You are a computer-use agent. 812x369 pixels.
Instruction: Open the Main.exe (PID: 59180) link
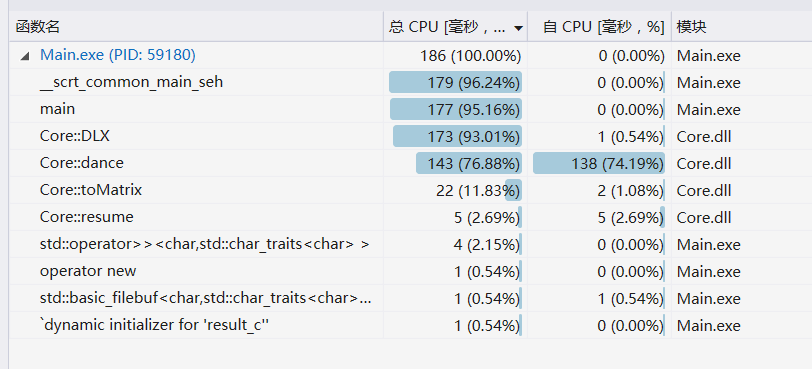click(x=118, y=55)
